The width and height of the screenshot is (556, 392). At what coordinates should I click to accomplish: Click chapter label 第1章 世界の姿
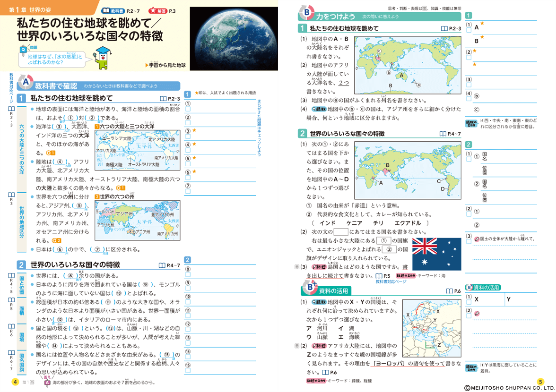30,10
